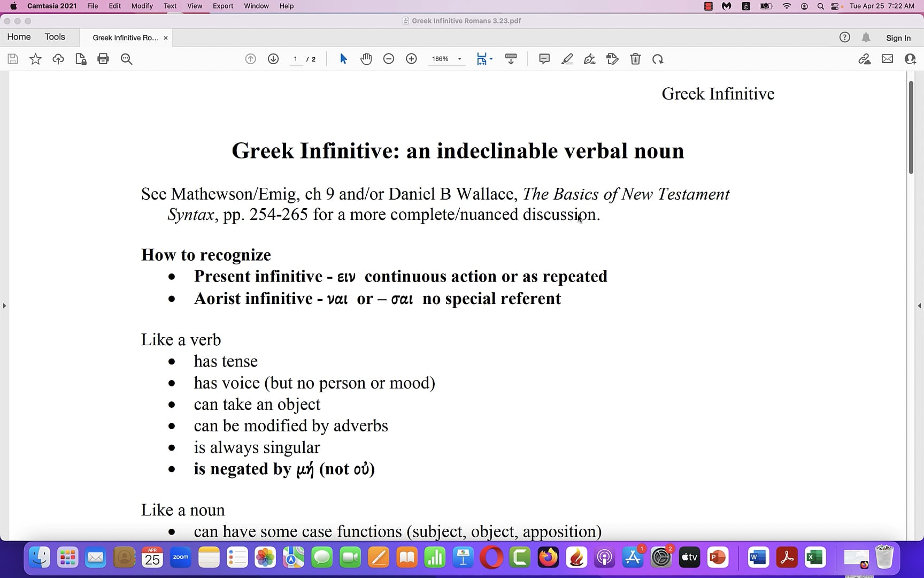
Task: Click the Sign In button
Action: 898,37
